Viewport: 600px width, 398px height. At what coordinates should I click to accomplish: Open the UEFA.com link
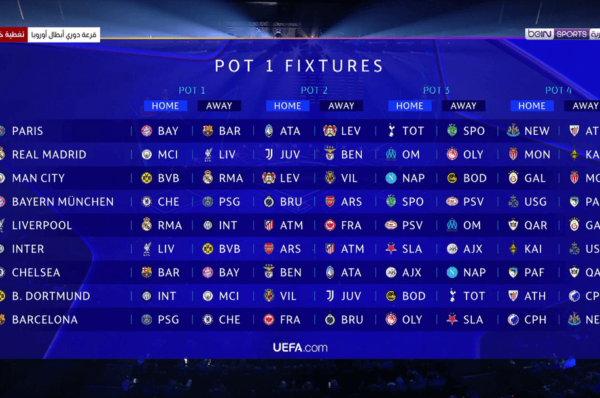point(300,347)
